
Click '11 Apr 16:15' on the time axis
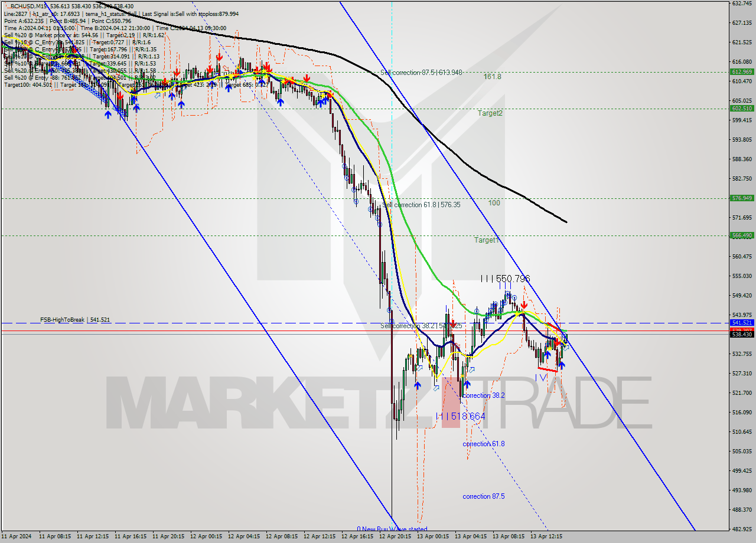point(131,537)
